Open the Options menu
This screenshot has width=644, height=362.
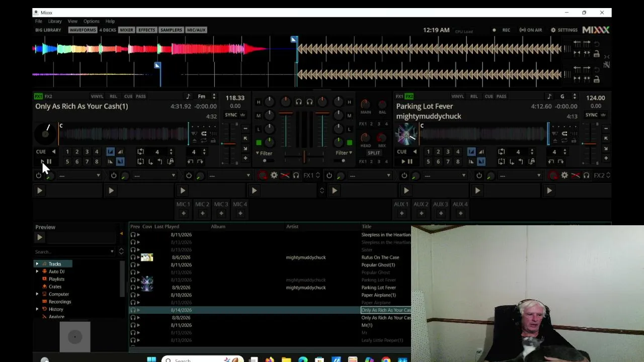pyautogui.click(x=91, y=21)
